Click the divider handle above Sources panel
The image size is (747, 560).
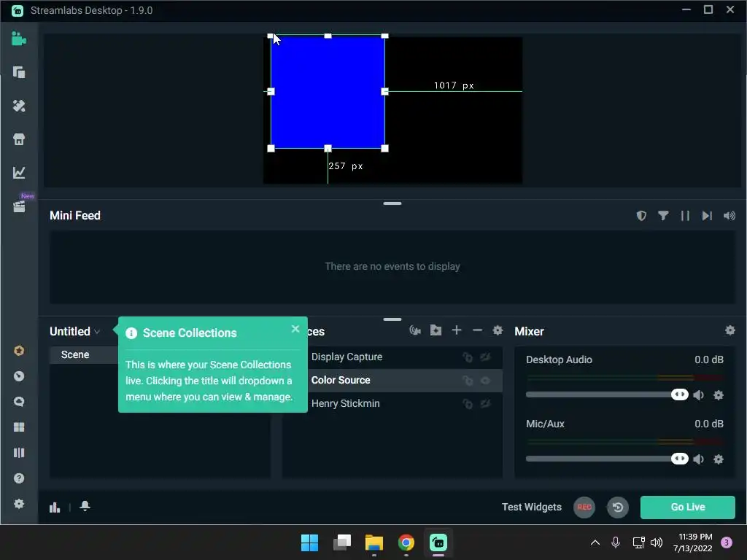pyautogui.click(x=392, y=319)
